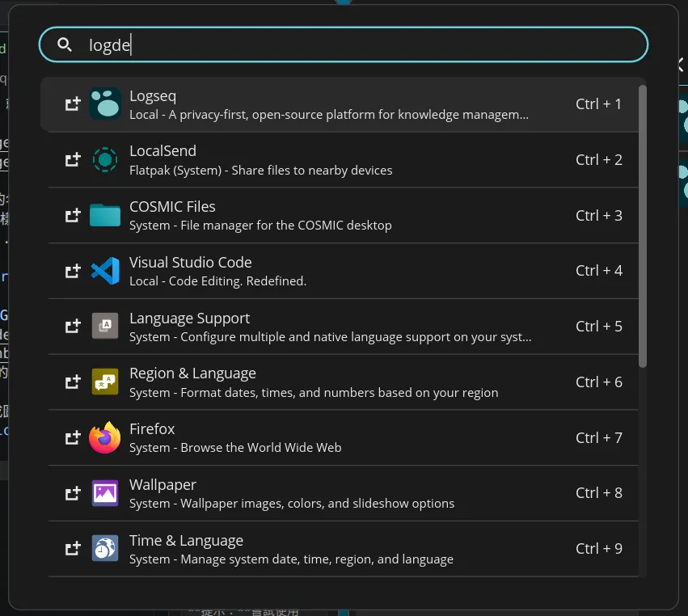This screenshot has height=616, width=688.
Task: Click 'Browse the World Wide Web' description
Action: 261,448
